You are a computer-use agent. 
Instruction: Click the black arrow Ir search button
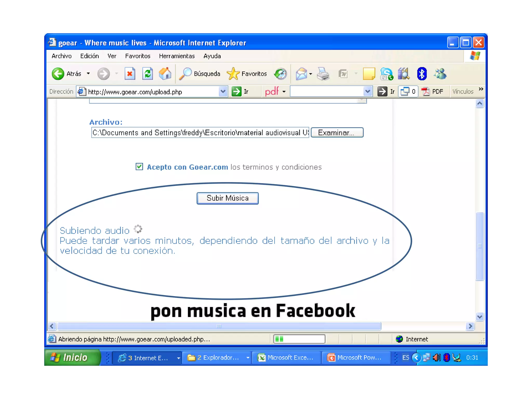(386, 91)
